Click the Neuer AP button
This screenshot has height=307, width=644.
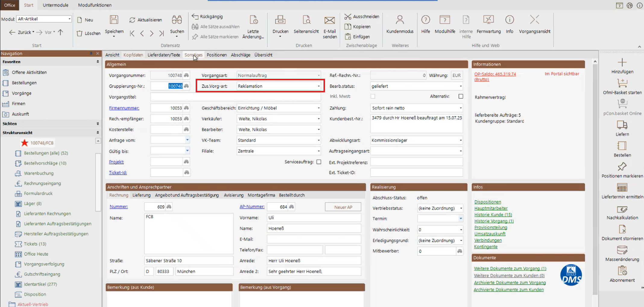[343, 207]
